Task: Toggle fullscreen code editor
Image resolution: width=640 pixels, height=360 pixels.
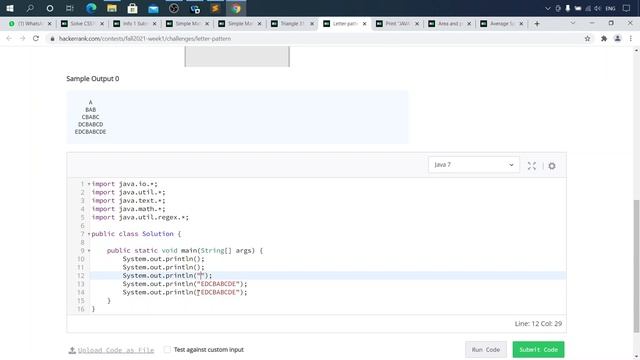Action: [x=531, y=166]
